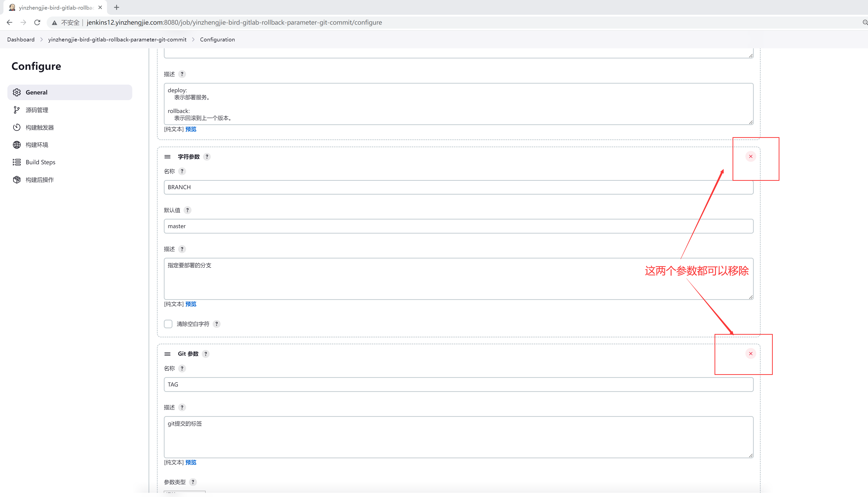868x497 pixels.
Task: Go back using browser back arrow
Action: click(x=10, y=22)
